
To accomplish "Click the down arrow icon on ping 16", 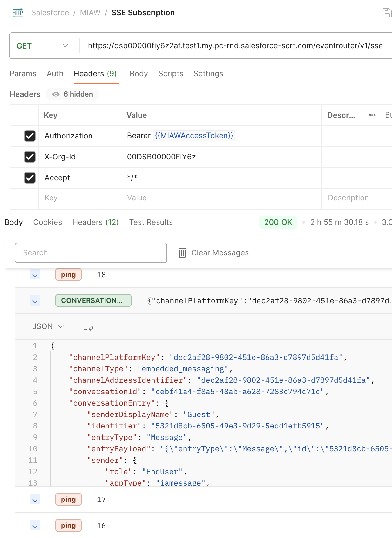I will (x=35, y=525).
